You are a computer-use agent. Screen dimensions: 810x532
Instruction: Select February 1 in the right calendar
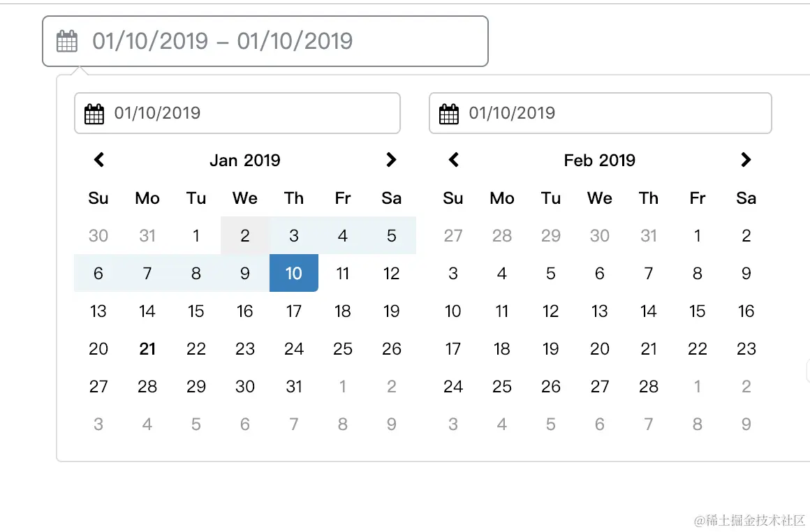(698, 235)
